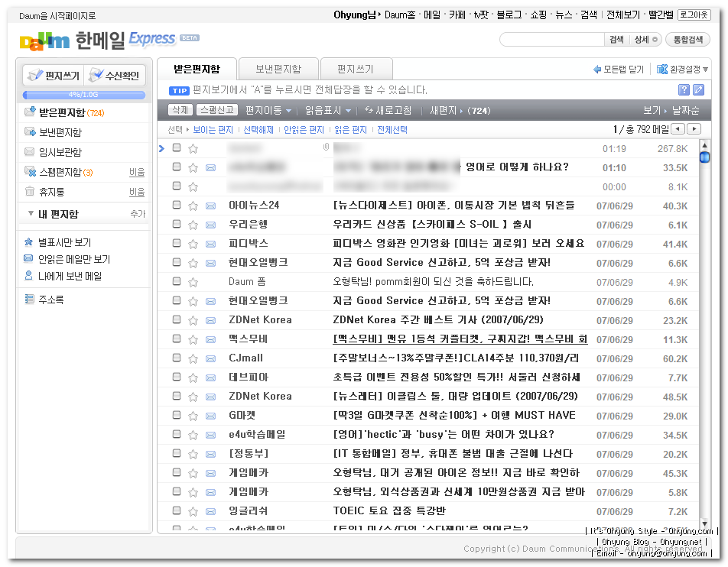The width and height of the screenshot is (728, 567).
Task: Check the [정통부] email checkbox
Action: point(177,453)
